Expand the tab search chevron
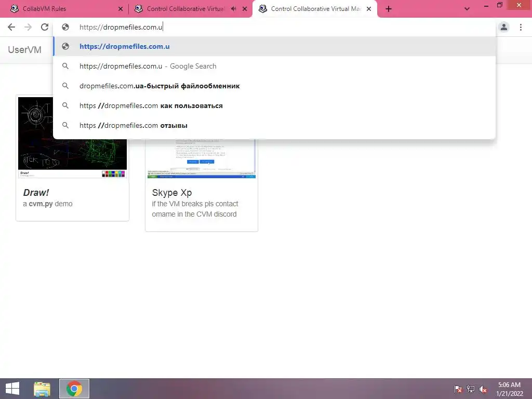Image resolution: width=532 pixels, height=399 pixels. 467,9
